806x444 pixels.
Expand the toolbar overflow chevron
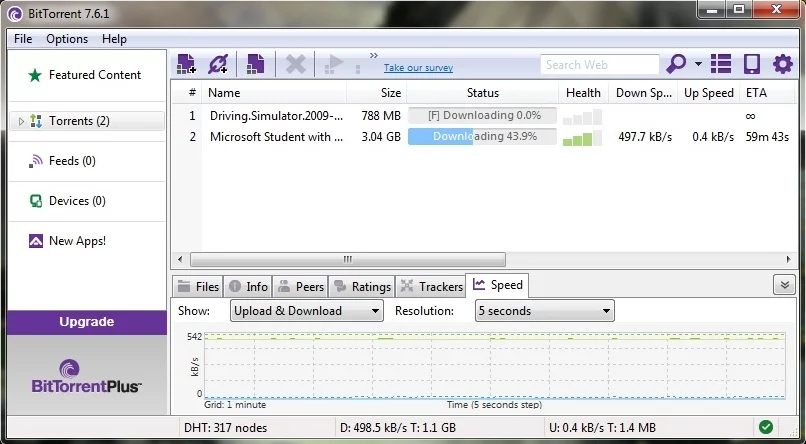374,56
